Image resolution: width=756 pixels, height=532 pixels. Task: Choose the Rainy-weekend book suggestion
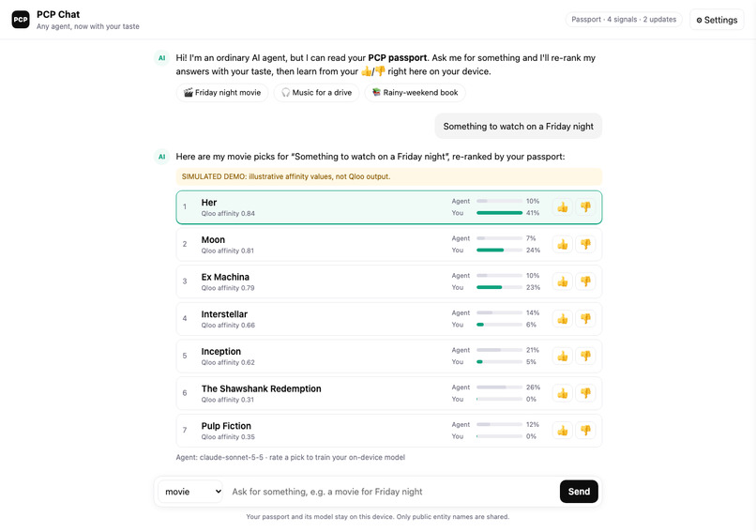click(x=415, y=93)
